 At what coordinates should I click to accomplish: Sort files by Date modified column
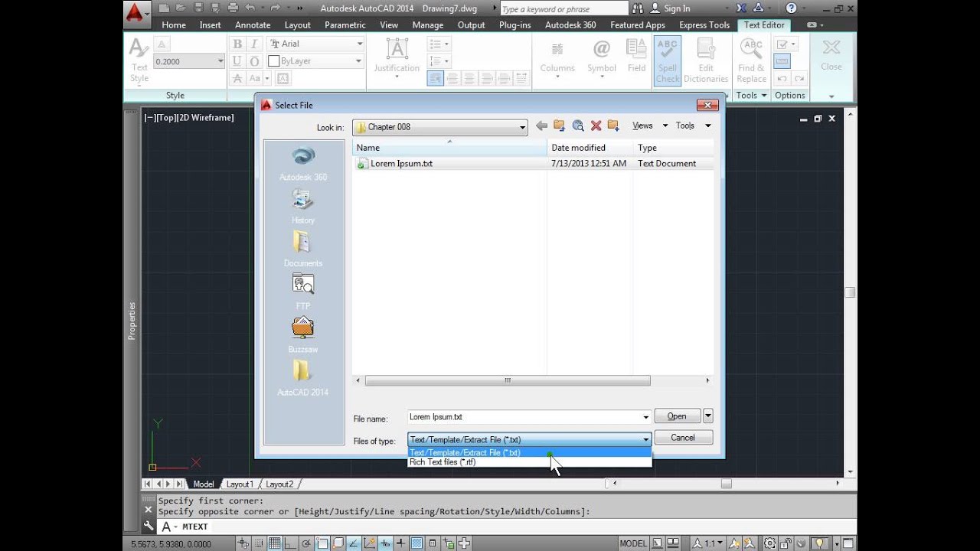pos(591,148)
